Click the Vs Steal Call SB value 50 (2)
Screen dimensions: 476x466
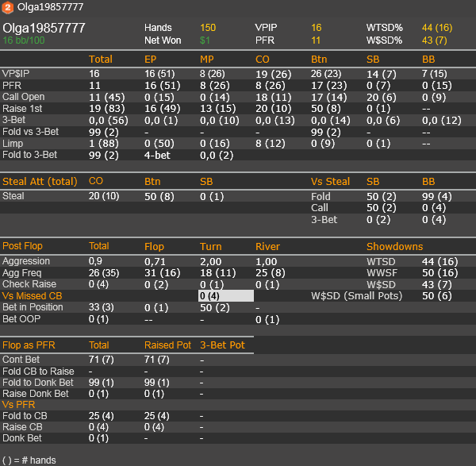[x=381, y=208]
